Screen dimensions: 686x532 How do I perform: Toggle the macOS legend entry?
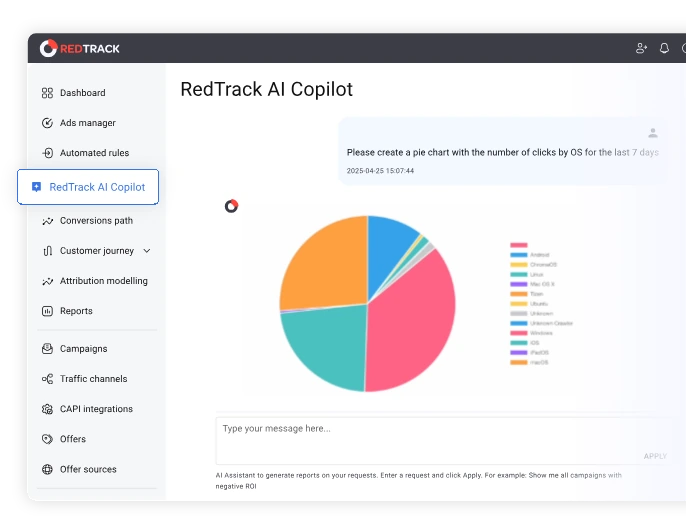coord(529,362)
